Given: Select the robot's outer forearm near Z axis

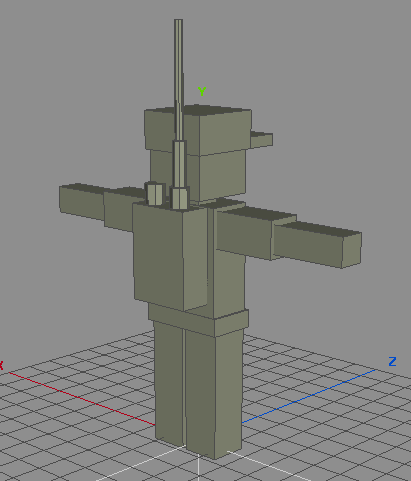Looking at the screenshot, I should coord(317,245).
